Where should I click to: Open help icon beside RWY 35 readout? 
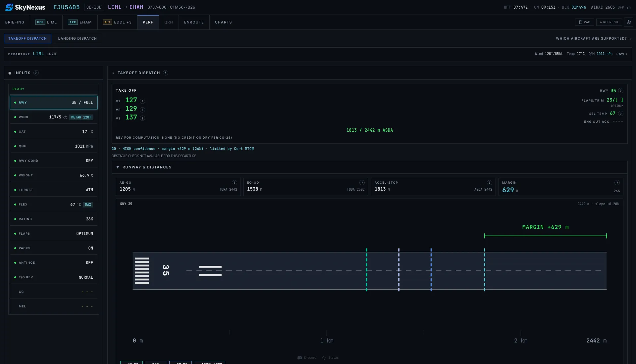tap(621, 91)
